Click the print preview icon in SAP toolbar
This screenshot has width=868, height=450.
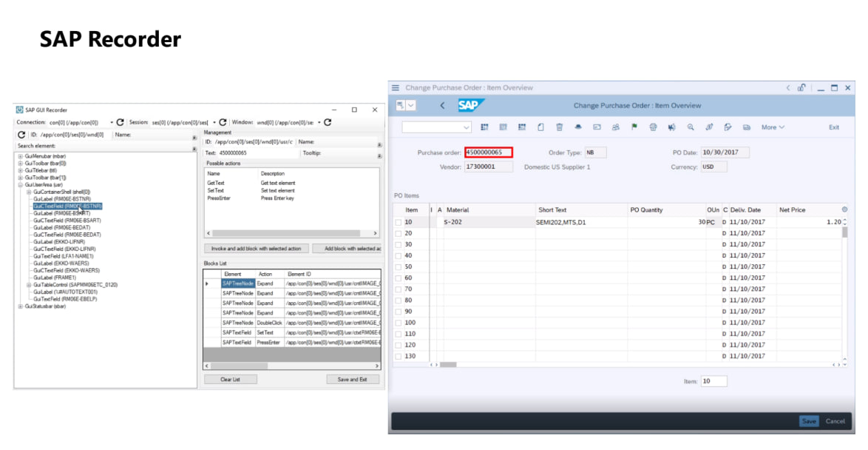point(653,127)
